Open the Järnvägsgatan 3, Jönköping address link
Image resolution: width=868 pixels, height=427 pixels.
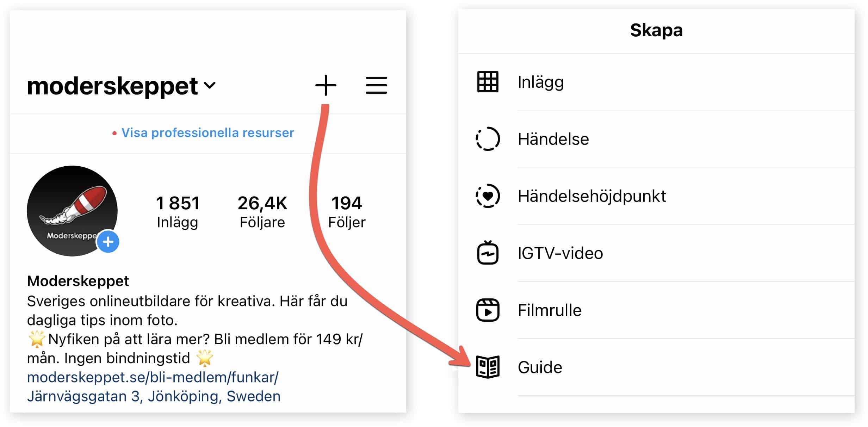coord(154,396)
